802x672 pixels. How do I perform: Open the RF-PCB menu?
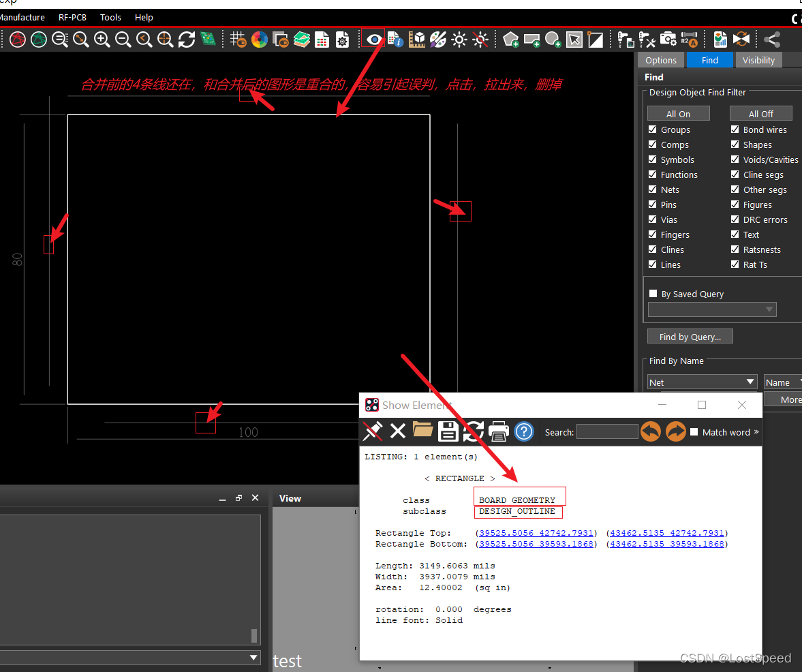tap(72, 17)
